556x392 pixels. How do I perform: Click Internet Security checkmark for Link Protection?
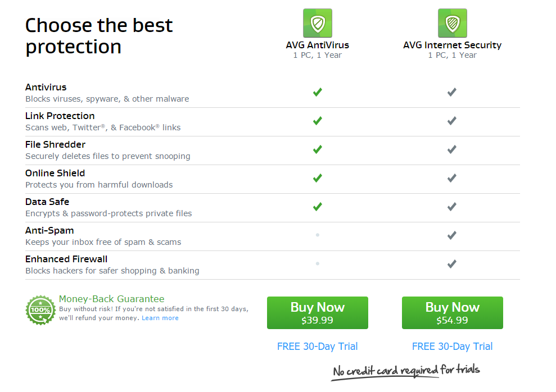click(451, 121)
